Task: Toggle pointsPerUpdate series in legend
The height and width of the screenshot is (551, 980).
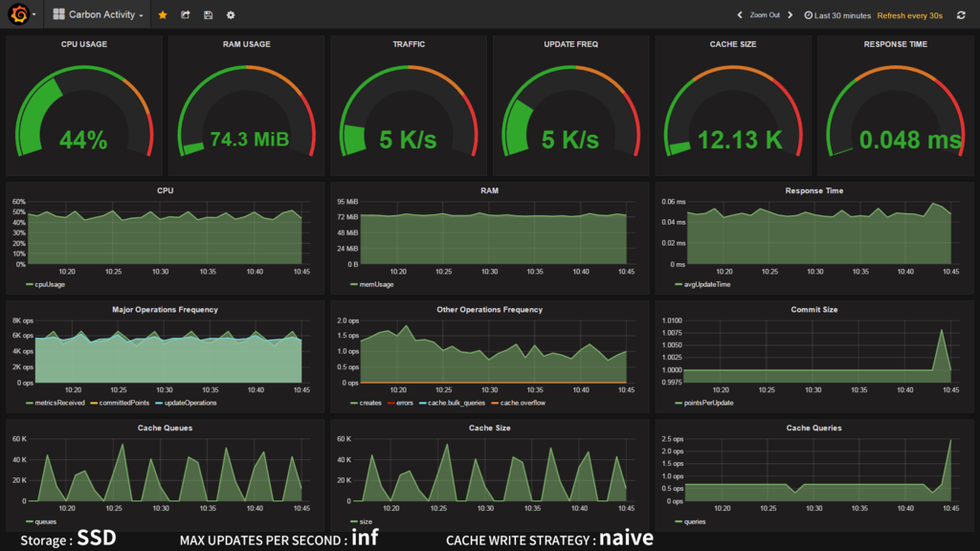Action: click(x=704, y=403)
